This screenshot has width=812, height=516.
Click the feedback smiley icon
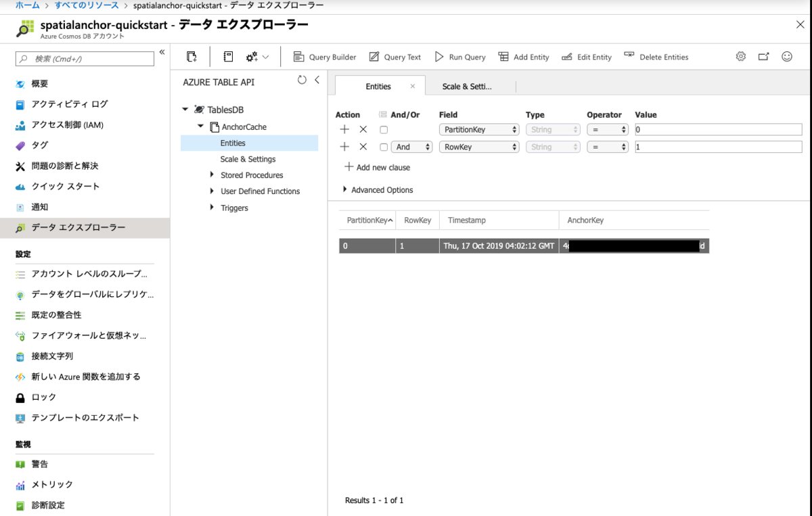(x=787, y=57)
